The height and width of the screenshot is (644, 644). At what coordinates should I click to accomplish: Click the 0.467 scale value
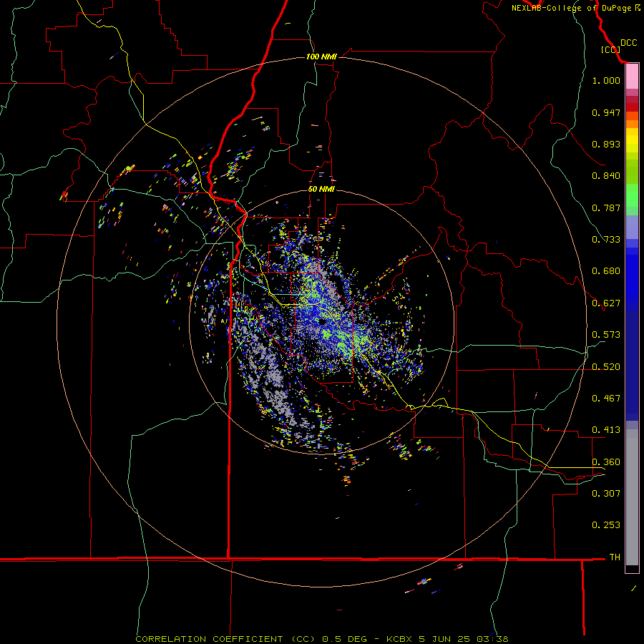point(606,399)
